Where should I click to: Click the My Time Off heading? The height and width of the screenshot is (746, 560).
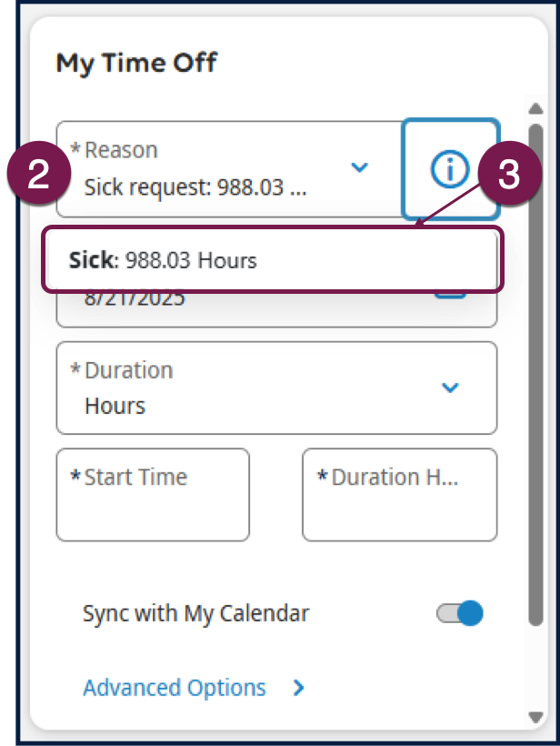(137, 64)
